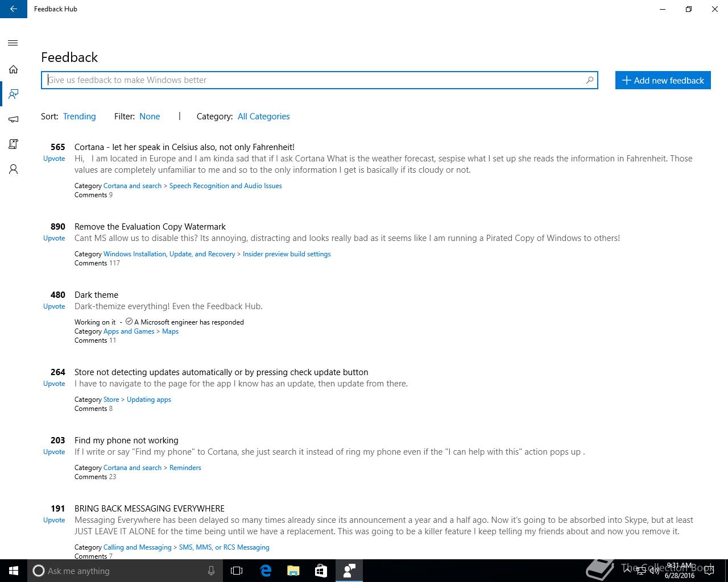Upvote the Dark theme feedback
Screen dimensions: 728x582
pyautogui.click(x=54, y=306)
